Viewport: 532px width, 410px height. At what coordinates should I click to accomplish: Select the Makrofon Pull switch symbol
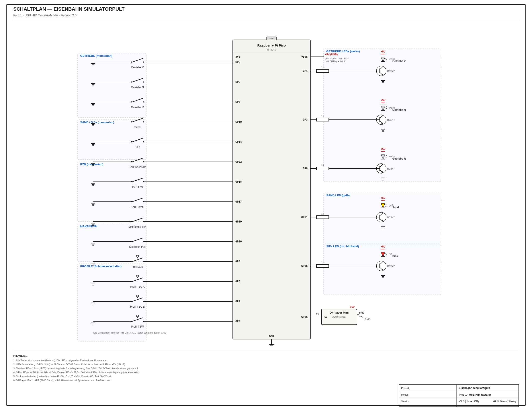[137, 240]
